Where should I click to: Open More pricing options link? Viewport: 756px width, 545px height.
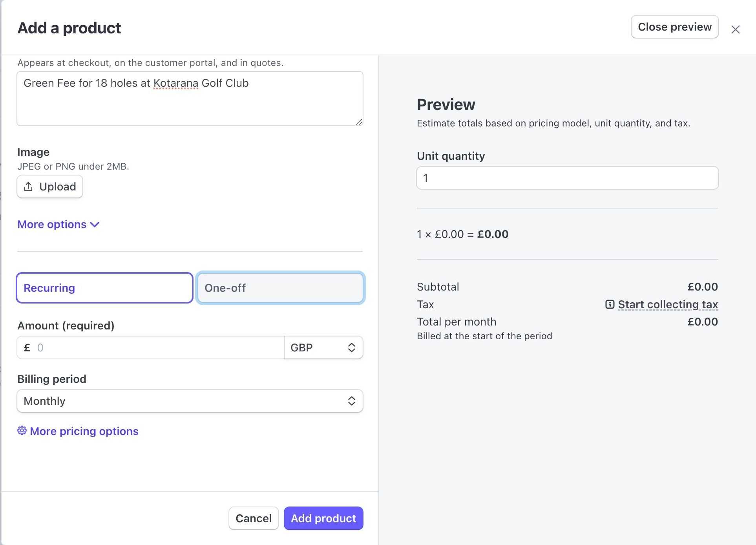[x=84, y=431]
